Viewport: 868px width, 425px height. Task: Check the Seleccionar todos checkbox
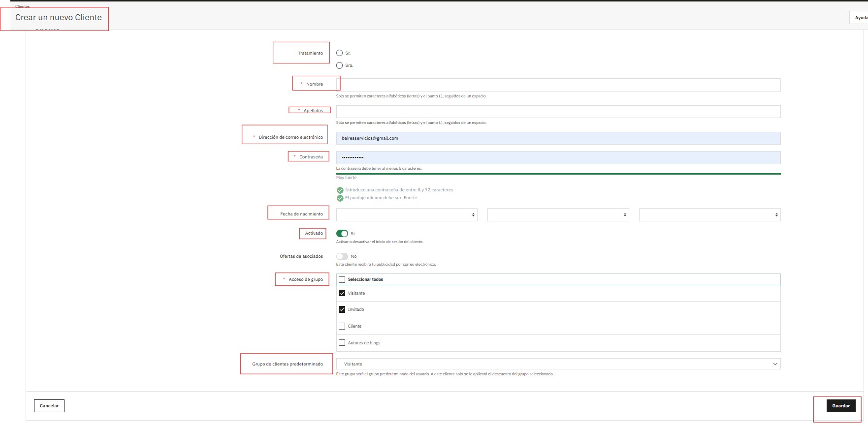[342, 279]
